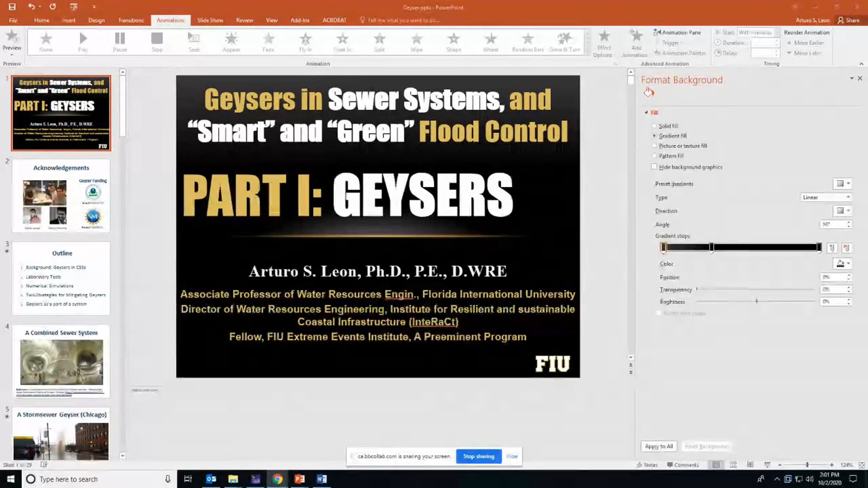Save the presentation with the floppy disk icon
This screenshot has width=868, height=488.
click(12, 7)
